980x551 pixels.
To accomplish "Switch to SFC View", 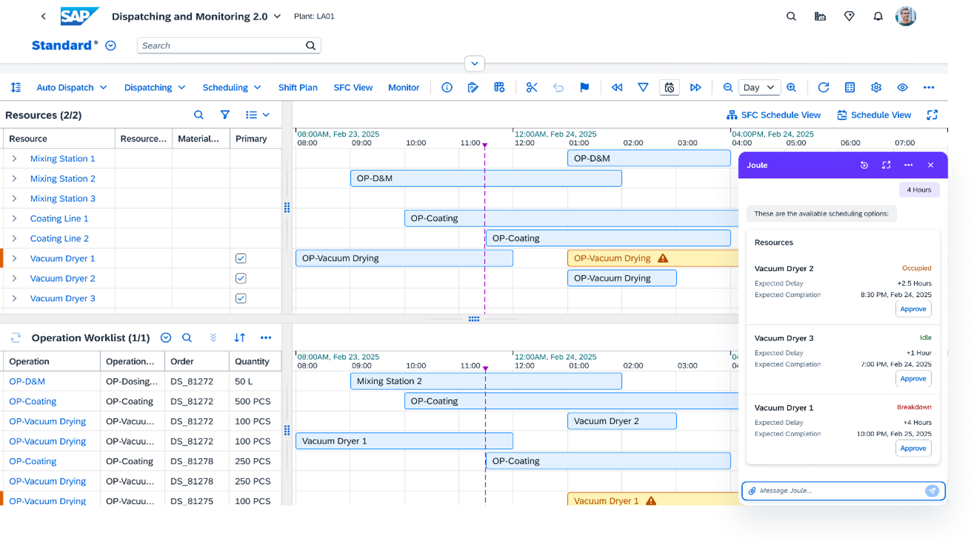I will coord(353,88).
